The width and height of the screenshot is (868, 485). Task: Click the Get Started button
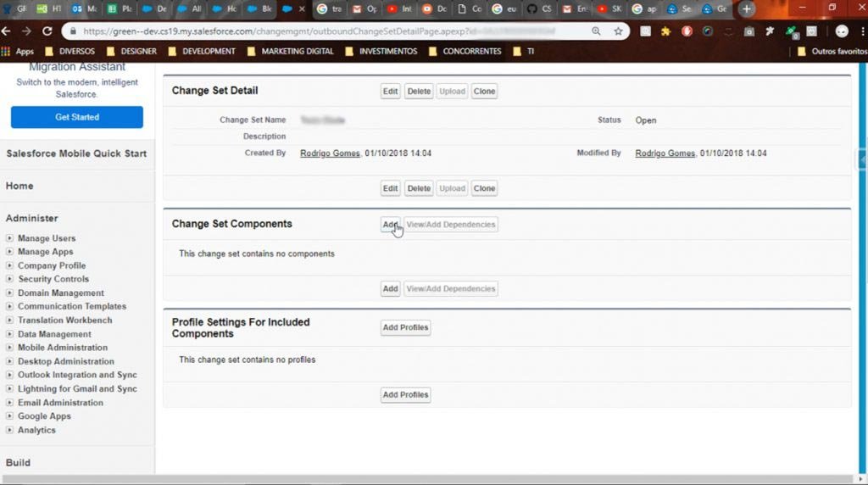[x=77, y=117]
